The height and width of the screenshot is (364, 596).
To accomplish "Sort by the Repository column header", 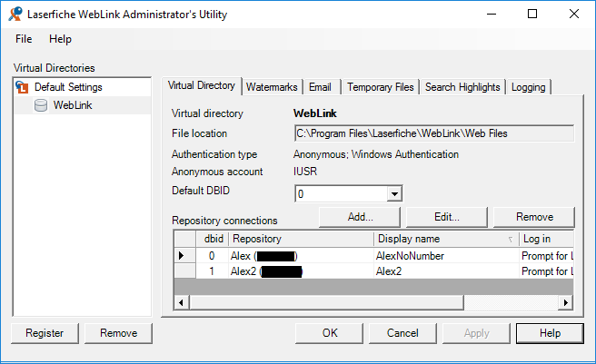I will [x=301, y=239].
